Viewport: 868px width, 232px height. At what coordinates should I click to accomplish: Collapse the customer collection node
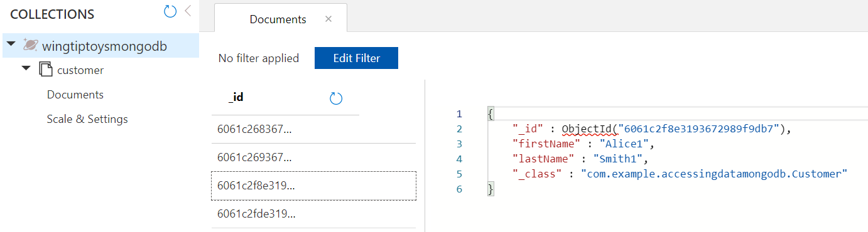[x=26, y=69]
